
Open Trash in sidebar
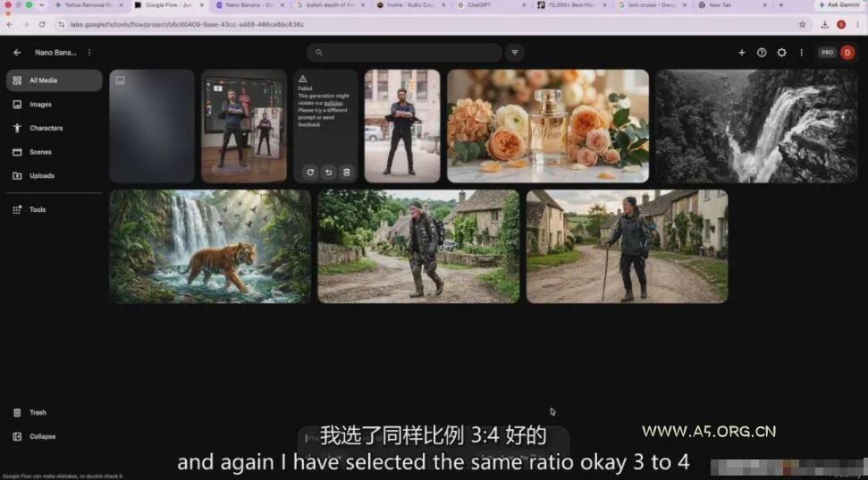pyautogui.click(x=55, y=412)
